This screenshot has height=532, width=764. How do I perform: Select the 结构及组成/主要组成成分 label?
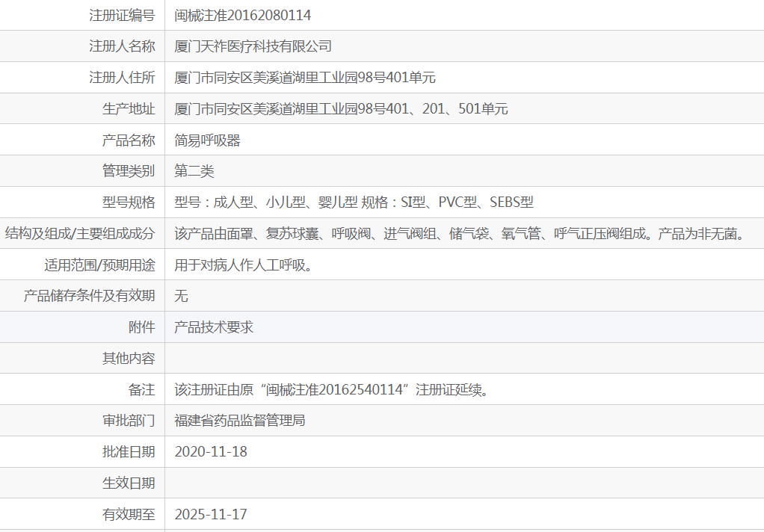[80, 233]
